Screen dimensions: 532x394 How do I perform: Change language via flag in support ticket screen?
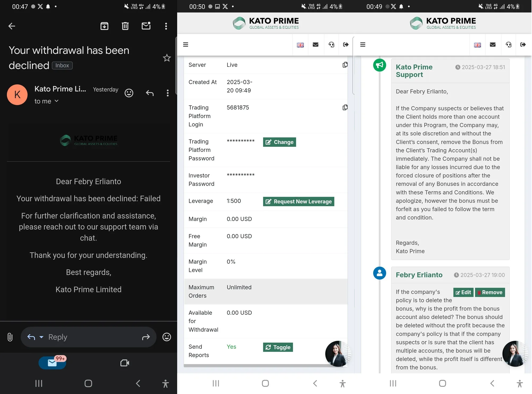click(477, 45)
